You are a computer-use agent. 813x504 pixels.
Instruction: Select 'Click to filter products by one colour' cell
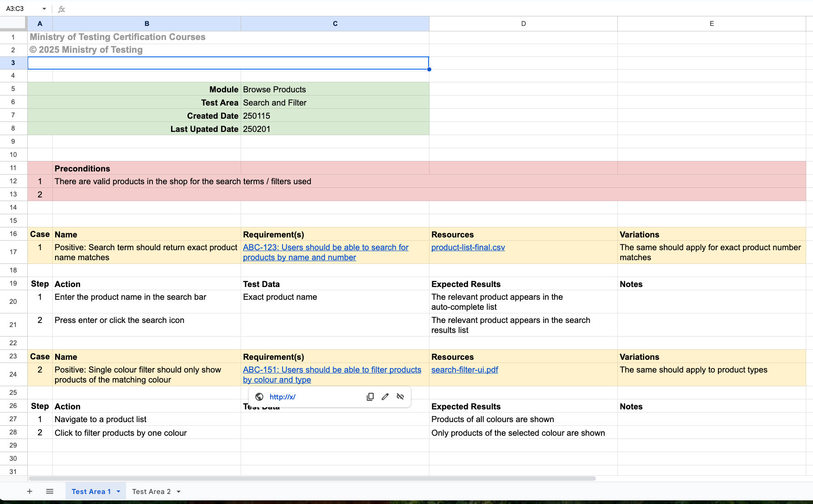[x=146, y=433]
